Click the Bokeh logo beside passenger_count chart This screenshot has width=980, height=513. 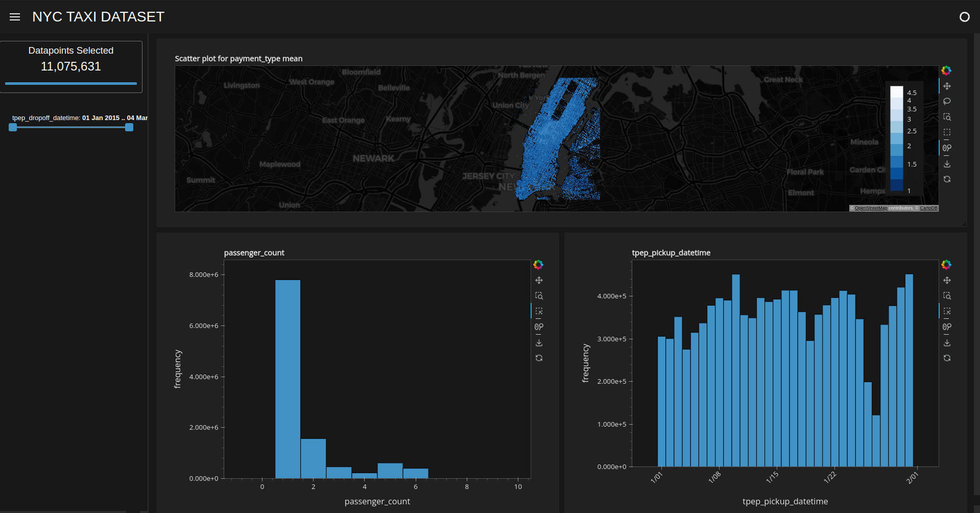point(538,264)
